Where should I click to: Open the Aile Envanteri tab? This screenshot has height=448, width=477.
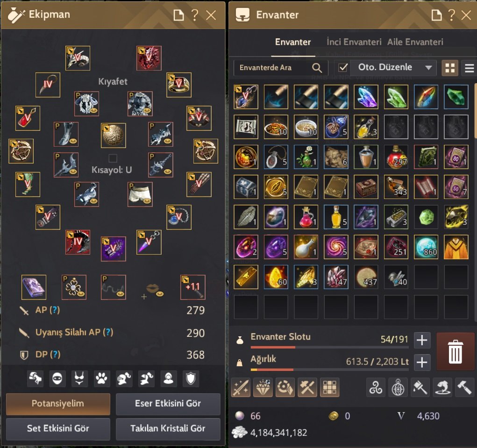click(x=415, y=42)
